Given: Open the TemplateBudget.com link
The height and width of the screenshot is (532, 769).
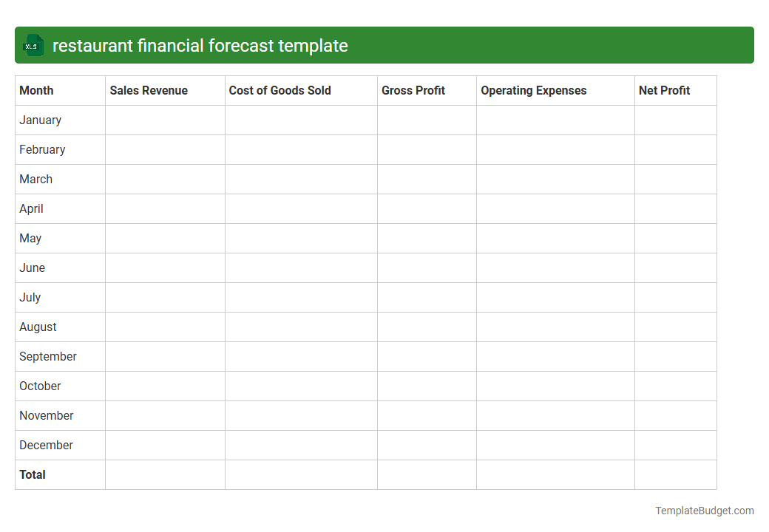Looking at the screenshot, I should tap(704, 510).
